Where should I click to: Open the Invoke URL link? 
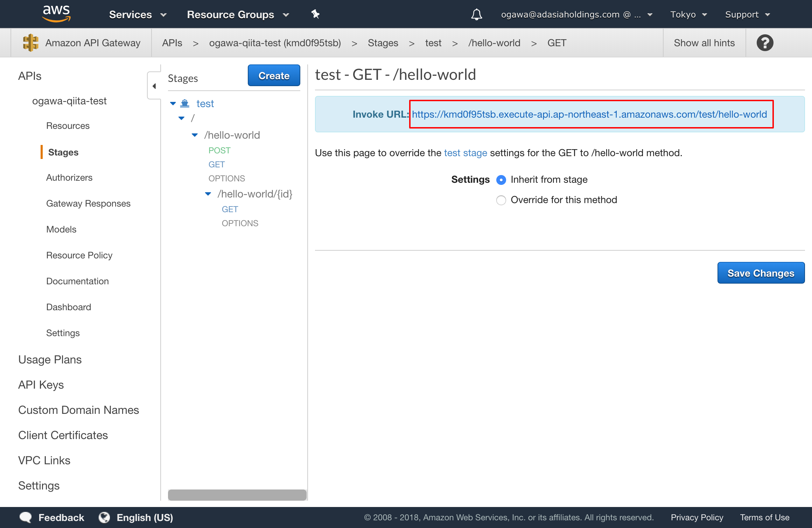589,114
